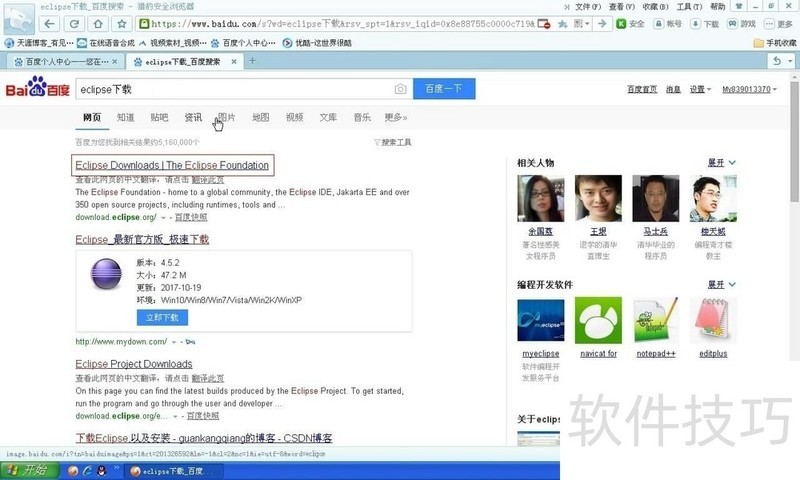The image size is (800, 480).
Task: Open the 更多 more toolbar item
Action: pos(779,23)
